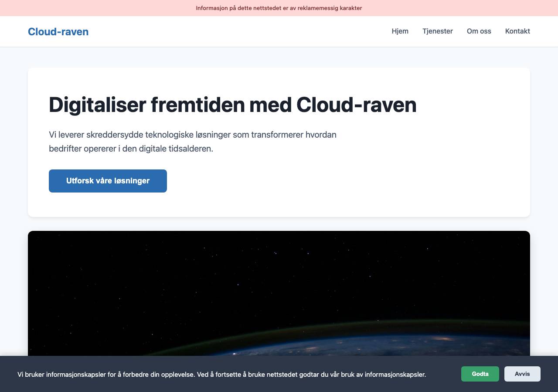This screenshot has width=558, height=392.
Task: Click the space image of Earth
Action: (279, 293)
